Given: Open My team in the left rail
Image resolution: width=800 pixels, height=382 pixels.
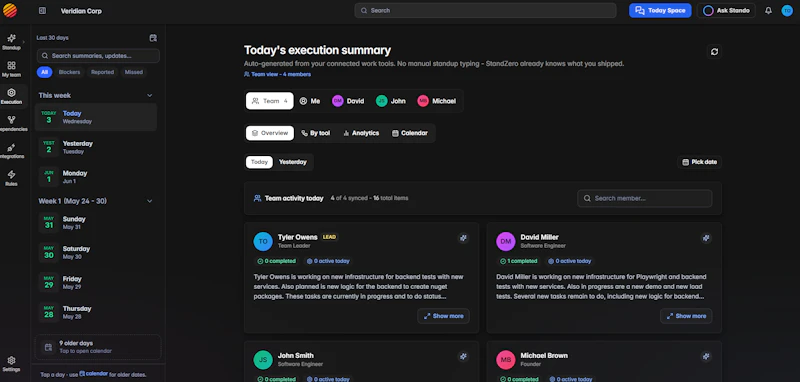Looking at the screenshot, I should click(11, 69).
